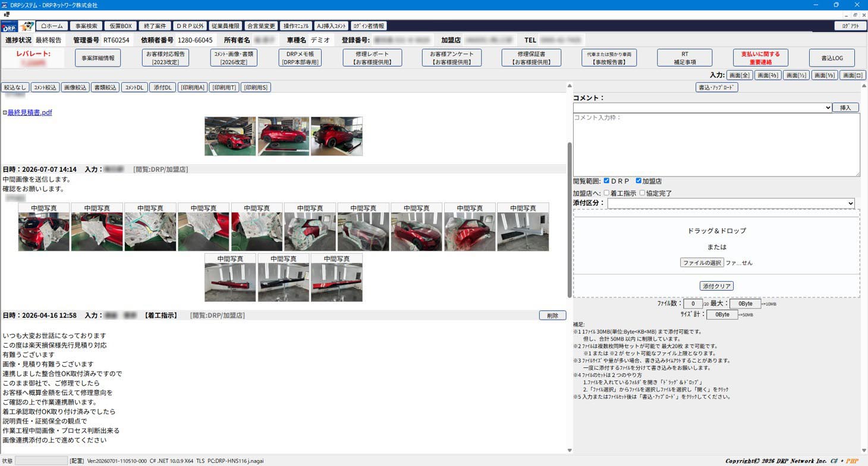Open the RT補足事項 button
The height and width of the screenshot is (466, 868).
(x=685, y=58)
